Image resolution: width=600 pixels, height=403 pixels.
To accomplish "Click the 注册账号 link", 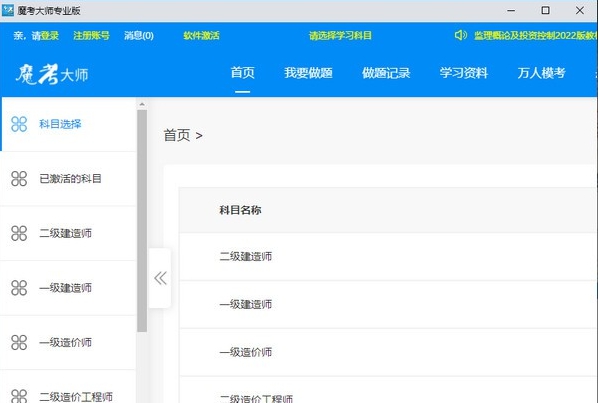I will tap(91, 35).
